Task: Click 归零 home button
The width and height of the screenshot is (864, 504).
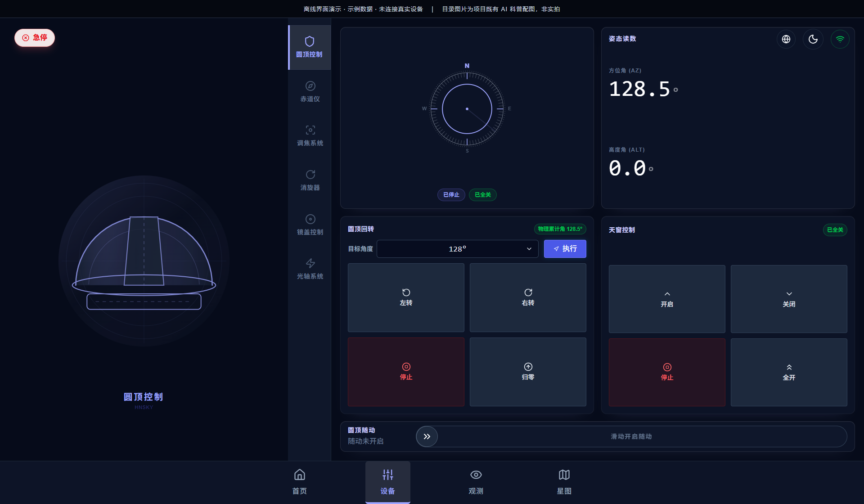Action: [x=528, y=372]
